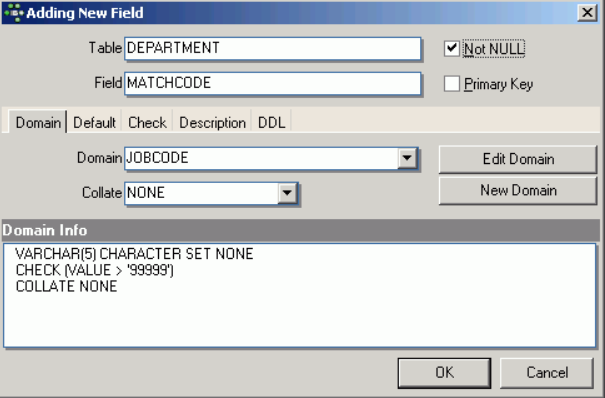605x398 pixels.
Task: Go to the Description tab
Action: [212, 123]
